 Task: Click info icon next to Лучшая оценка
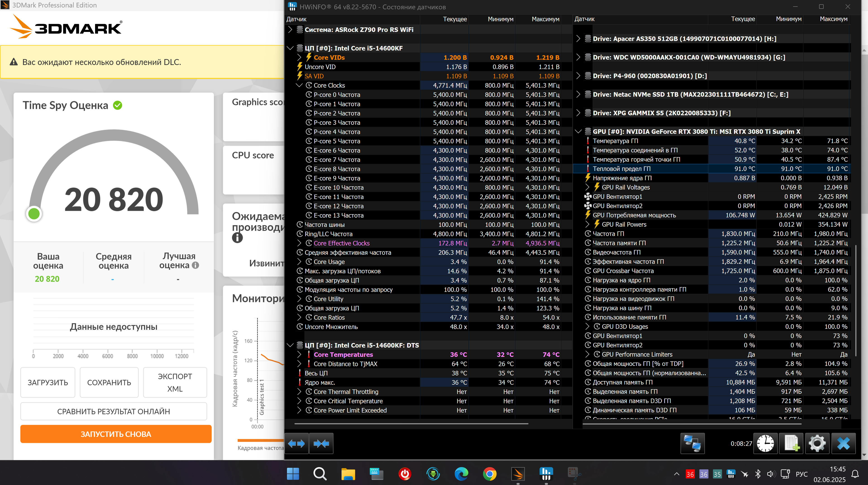[x=195, y=266]
